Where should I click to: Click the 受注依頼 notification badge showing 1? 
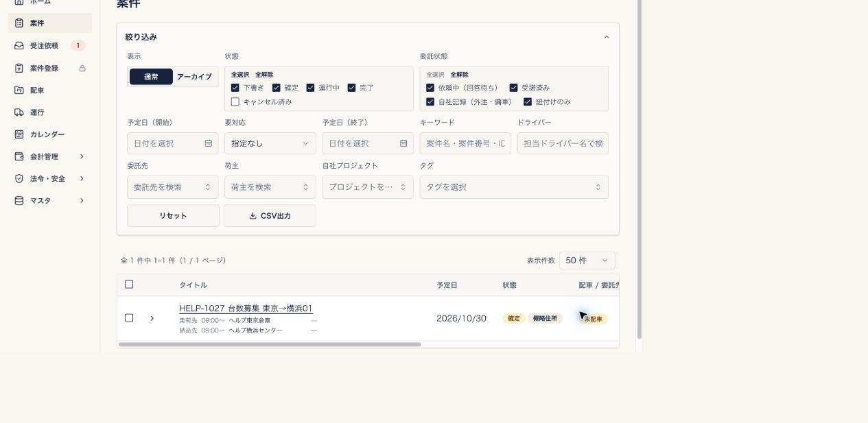pyautogui.click(x=78, y=46)
